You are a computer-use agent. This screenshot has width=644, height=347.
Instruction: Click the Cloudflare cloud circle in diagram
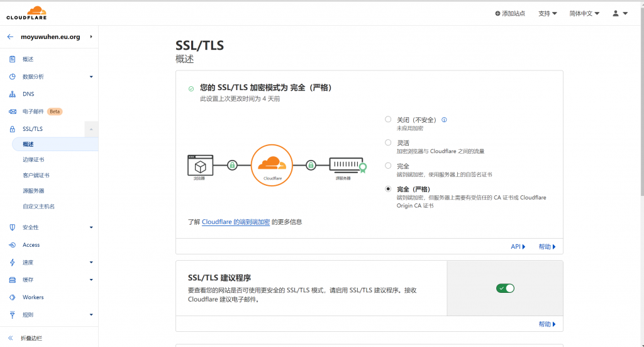click(x=272, y=165)
